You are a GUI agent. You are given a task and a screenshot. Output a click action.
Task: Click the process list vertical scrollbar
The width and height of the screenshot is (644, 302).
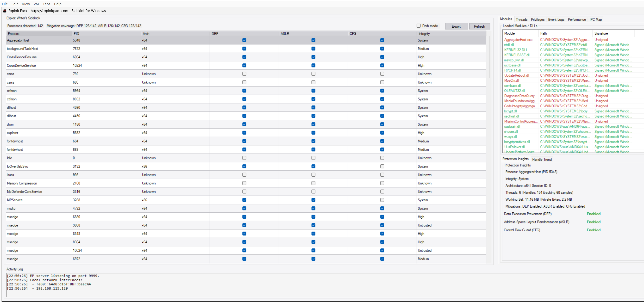(489, 57)
